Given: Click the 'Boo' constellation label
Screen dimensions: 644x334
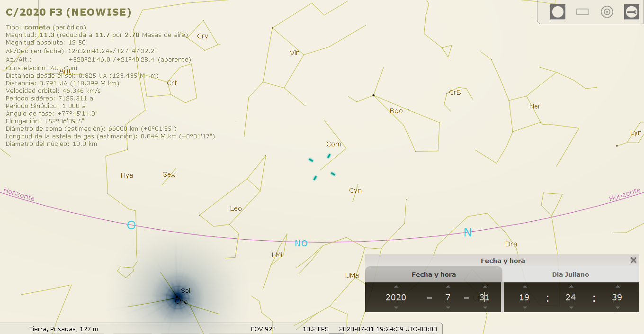Looking at the screenshot, I should [396, 111].
